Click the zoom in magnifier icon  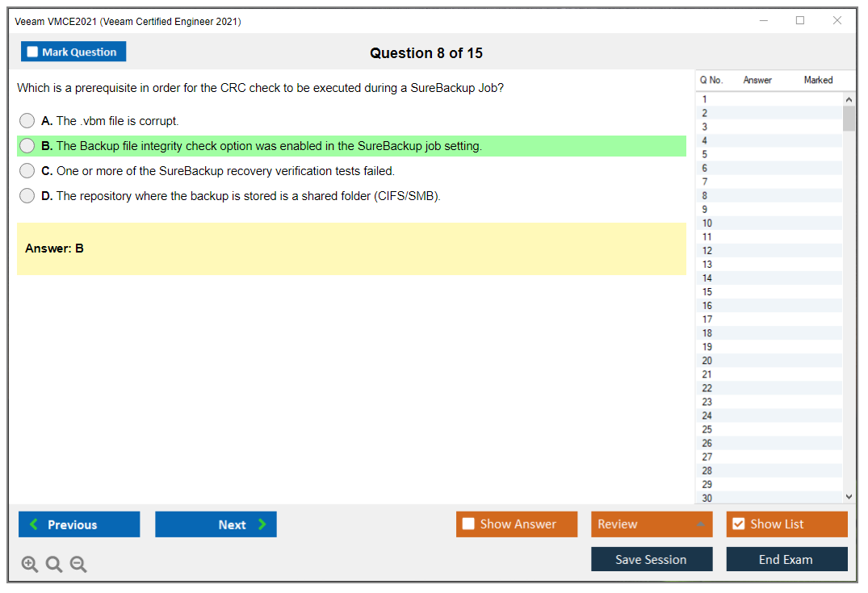point(30,565)
